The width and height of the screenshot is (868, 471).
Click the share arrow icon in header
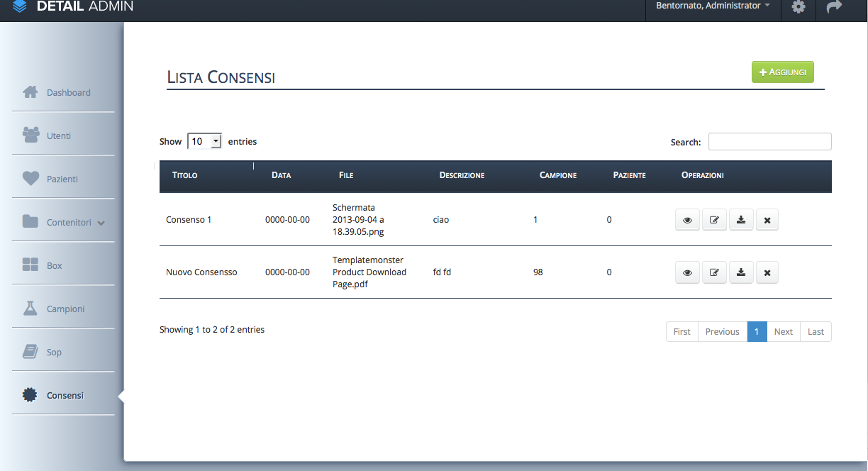coord(834,7)
